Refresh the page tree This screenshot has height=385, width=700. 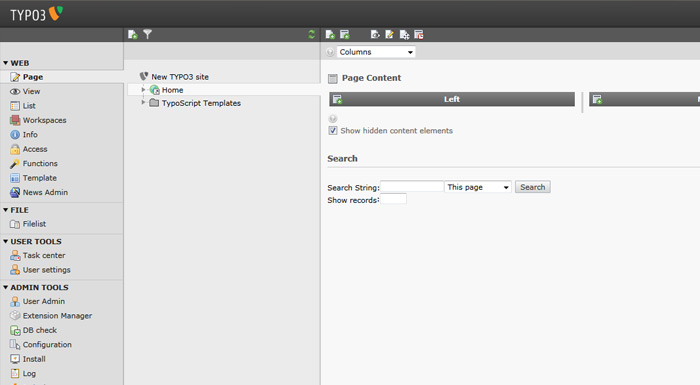pos(312,34)
